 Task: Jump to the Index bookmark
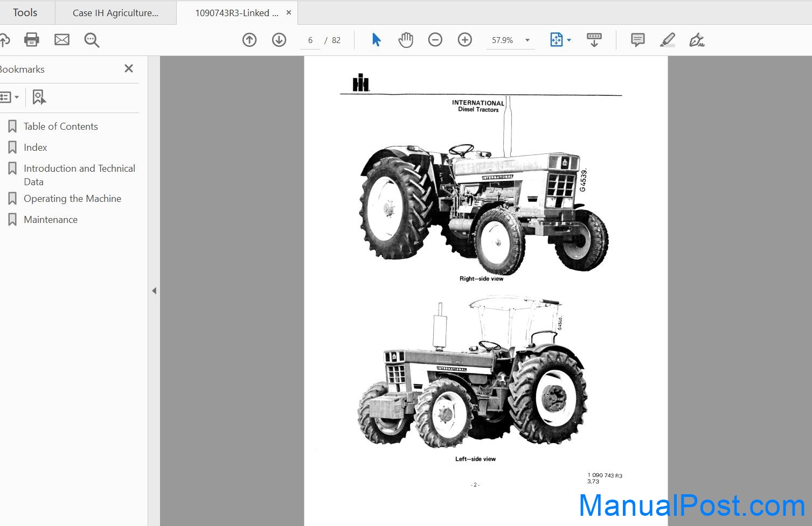[36, 148]
